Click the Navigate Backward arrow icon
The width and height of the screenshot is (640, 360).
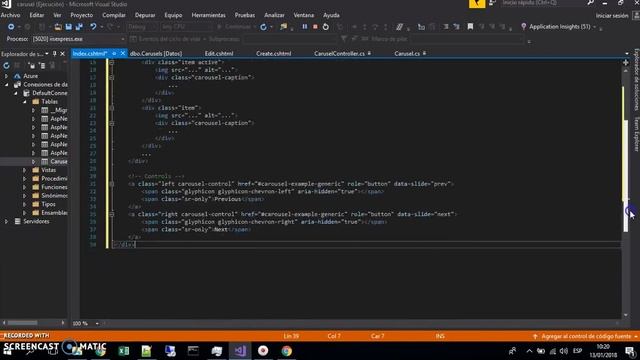click(x=11, y=27)
